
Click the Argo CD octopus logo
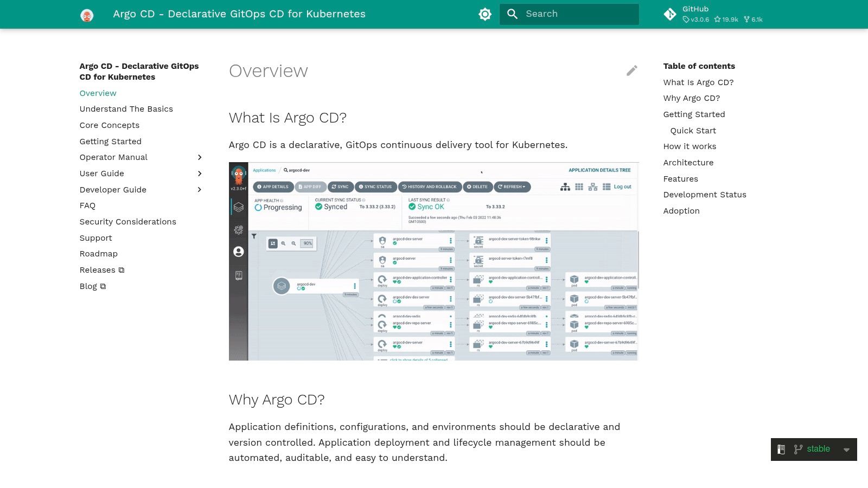[x=87, y=15]
